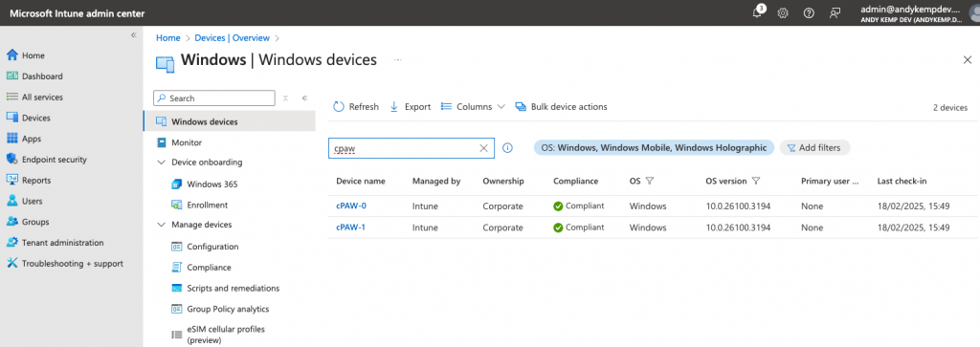The image size is (980, 347).
Task: Open portal settings gear icon
Action: (783, 13)
